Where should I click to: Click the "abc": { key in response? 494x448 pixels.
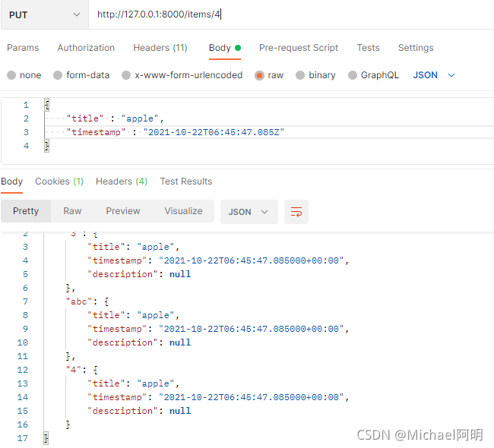point(87,302)
